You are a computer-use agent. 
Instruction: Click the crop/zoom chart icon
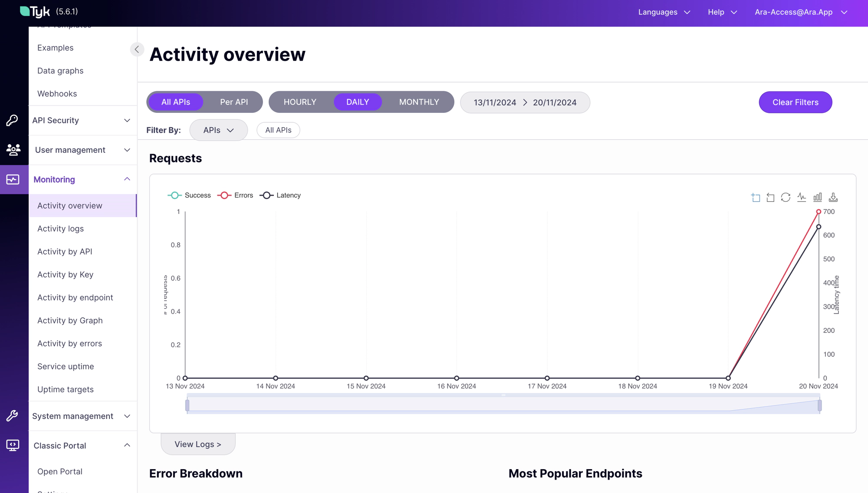756,197
